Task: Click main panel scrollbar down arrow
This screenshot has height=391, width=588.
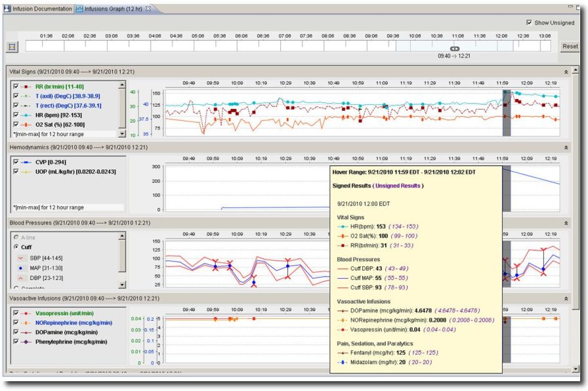Action: click(x=576, y=369)
